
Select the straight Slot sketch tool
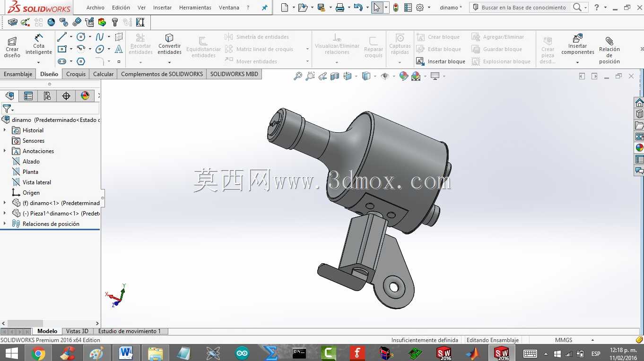coord(62,61)
